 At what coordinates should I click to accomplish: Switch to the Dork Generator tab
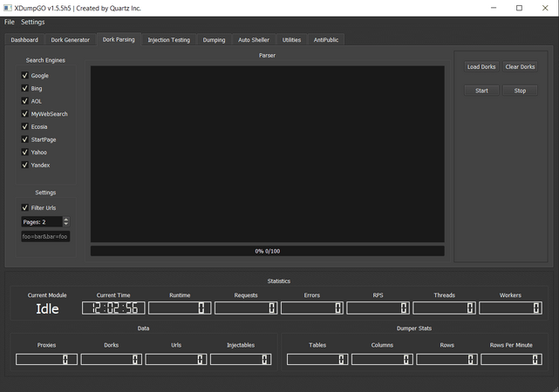click(71, 40)
